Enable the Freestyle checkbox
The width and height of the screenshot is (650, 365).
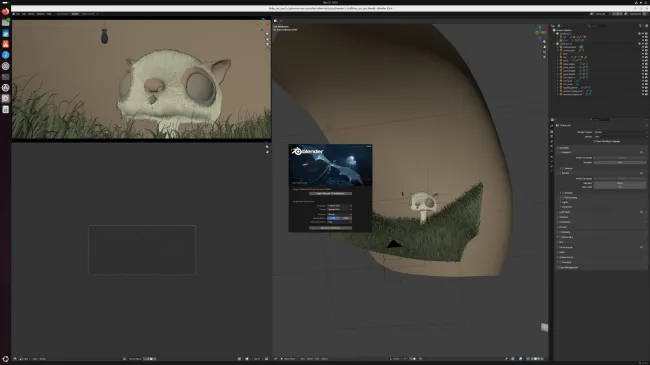click(560, 262)
